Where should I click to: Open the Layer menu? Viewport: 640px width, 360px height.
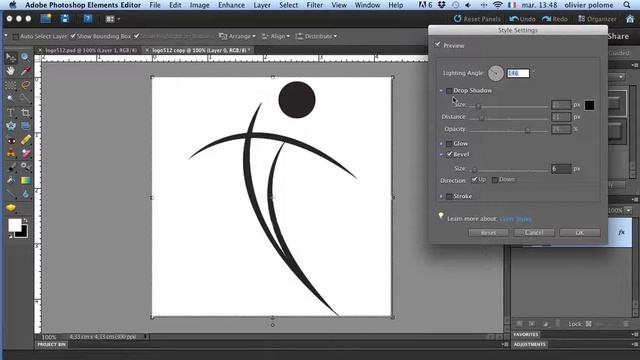tap(262, 5)
